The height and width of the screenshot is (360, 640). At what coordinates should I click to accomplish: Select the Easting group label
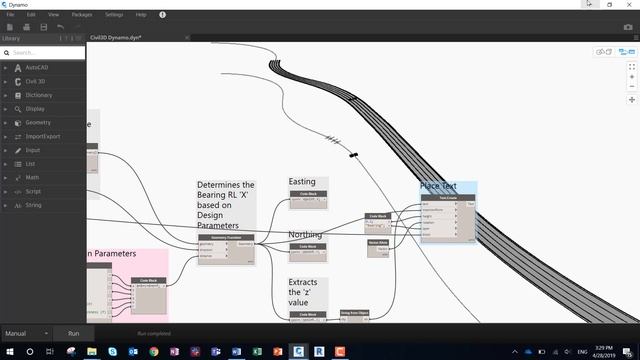pyautogui.click(x=302, y=182)
